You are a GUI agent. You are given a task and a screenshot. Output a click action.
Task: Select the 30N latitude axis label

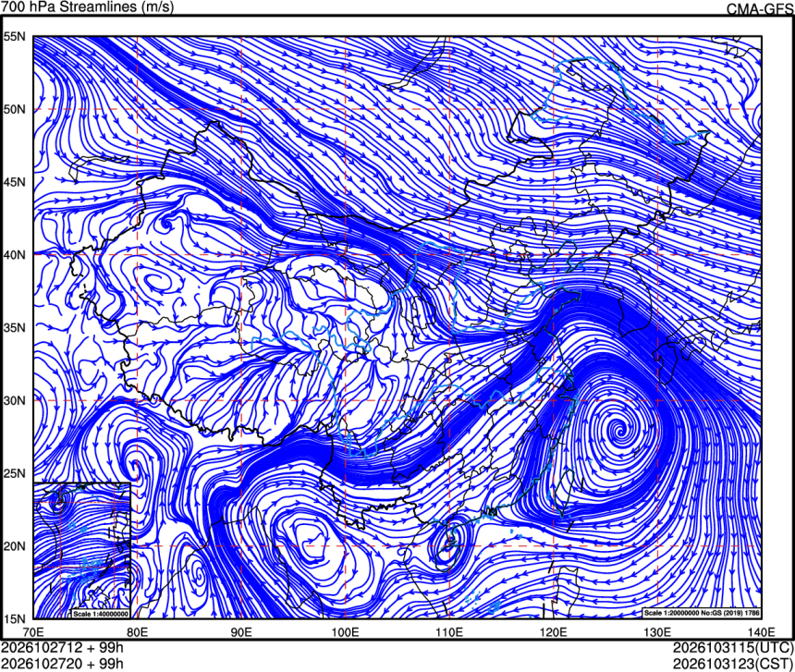click(x=14, y=401)
